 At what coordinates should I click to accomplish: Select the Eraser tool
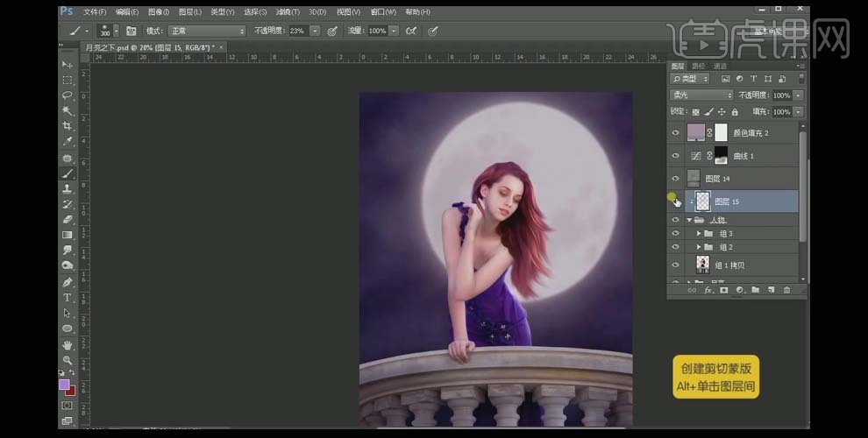68,220
